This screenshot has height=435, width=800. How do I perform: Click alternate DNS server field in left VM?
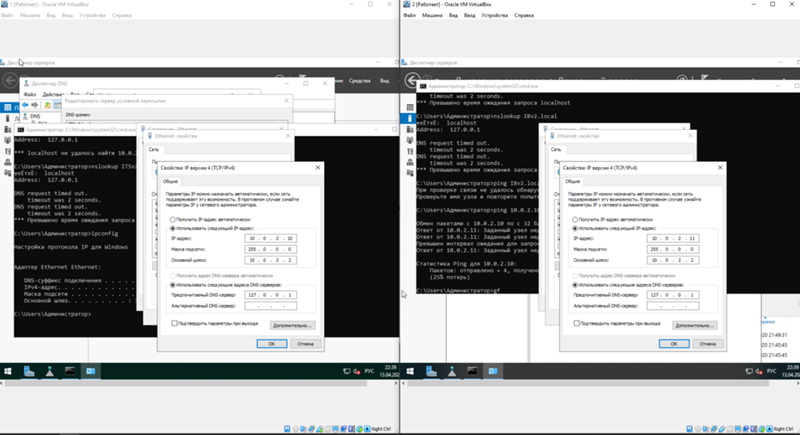coord(270,306)
